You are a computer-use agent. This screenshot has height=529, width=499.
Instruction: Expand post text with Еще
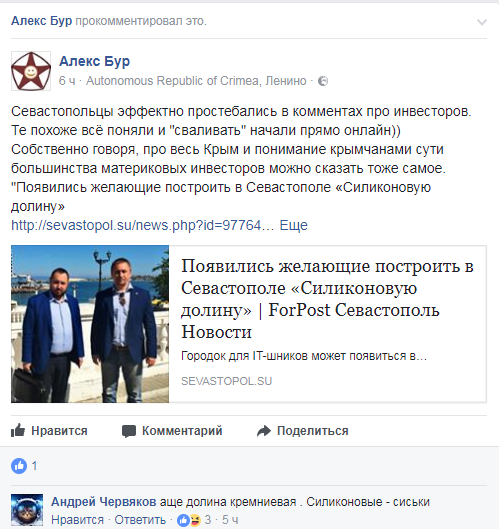pyautogui.click(x=294, y=225)
